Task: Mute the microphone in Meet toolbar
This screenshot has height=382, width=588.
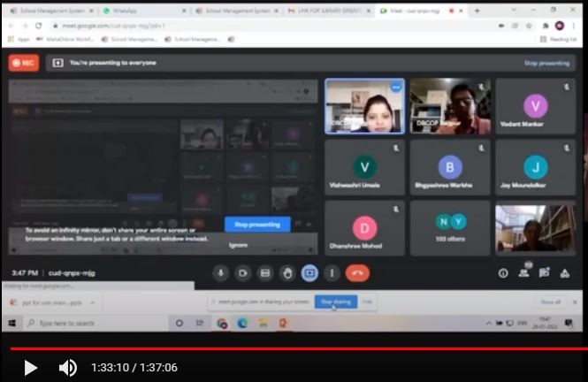Action: click(x=221, y=273)
